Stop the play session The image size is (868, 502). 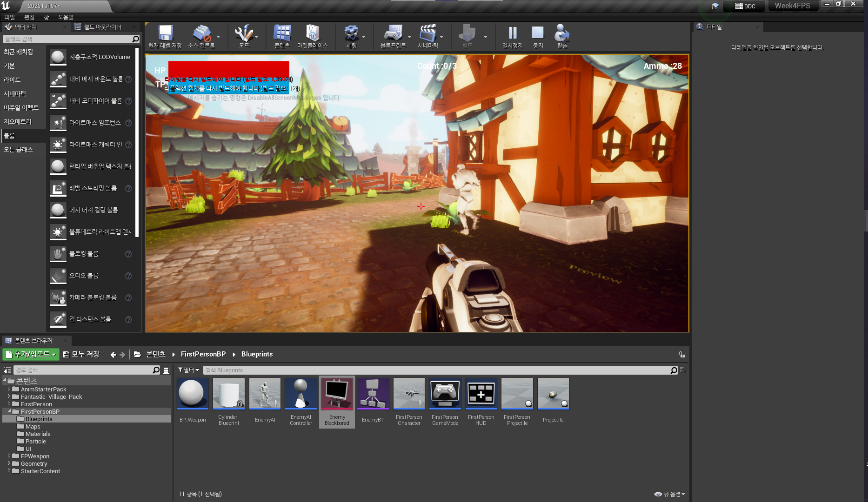pos(538,36)
